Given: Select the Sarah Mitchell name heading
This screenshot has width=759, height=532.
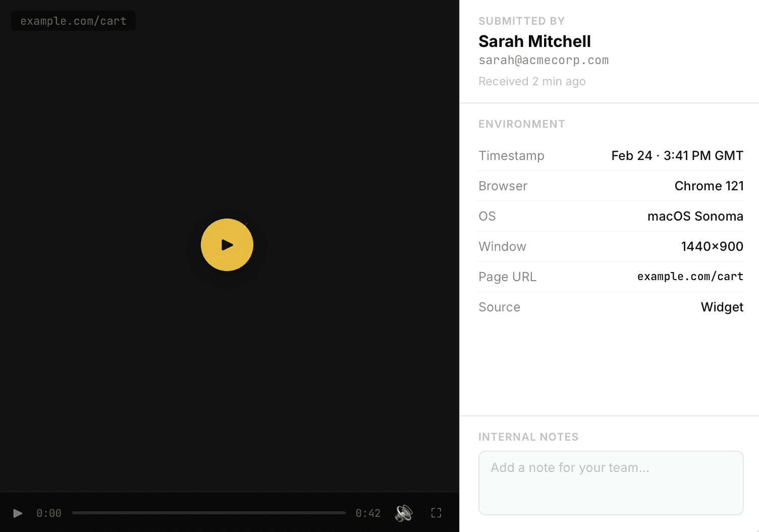Looking at the screenshot, I should pos(534,41).
